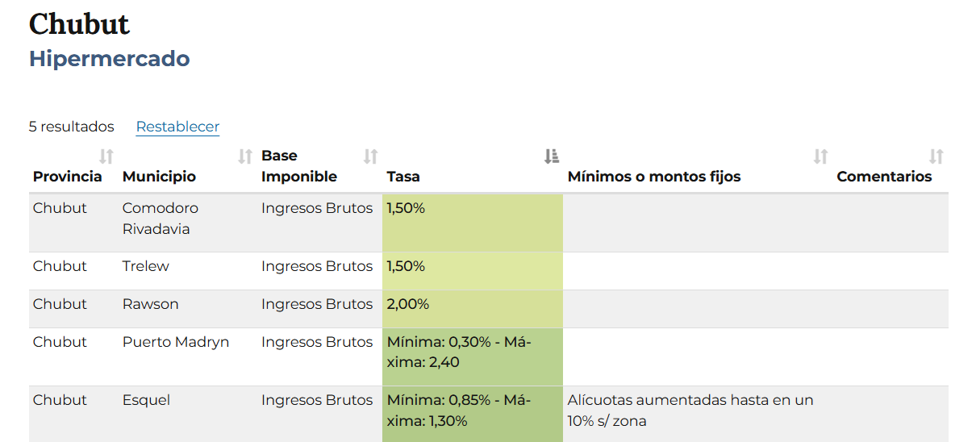Toggle Tasa column sort order icon

(552, 156)
